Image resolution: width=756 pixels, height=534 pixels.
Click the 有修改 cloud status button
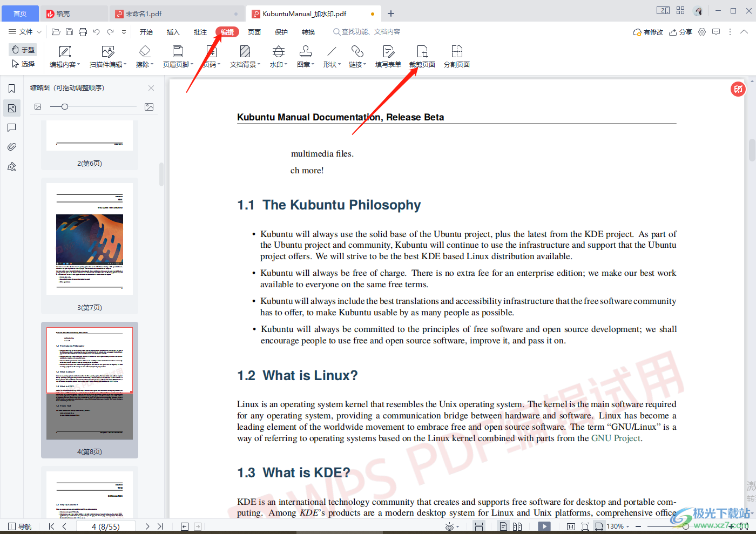click(x=648, y=32)
